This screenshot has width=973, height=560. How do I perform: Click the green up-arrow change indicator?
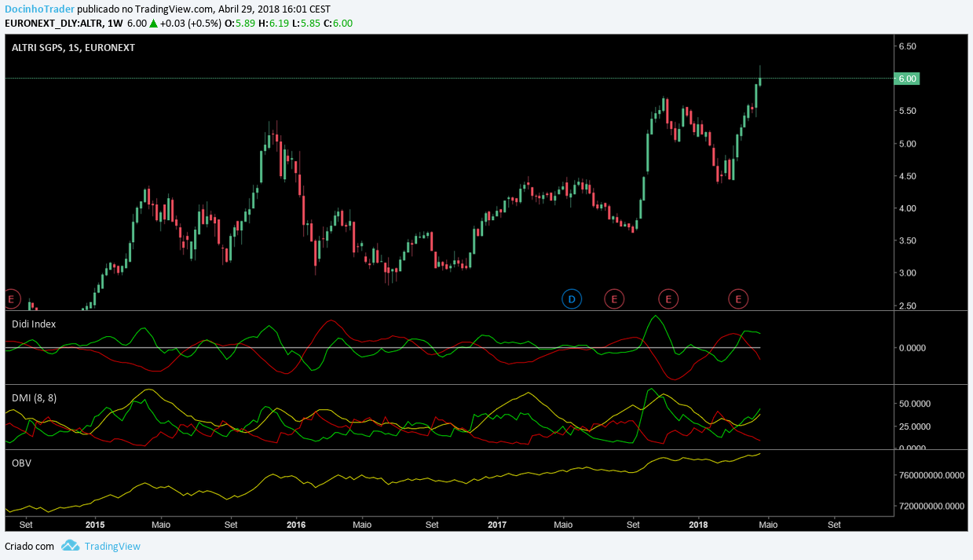pos(154,23)
